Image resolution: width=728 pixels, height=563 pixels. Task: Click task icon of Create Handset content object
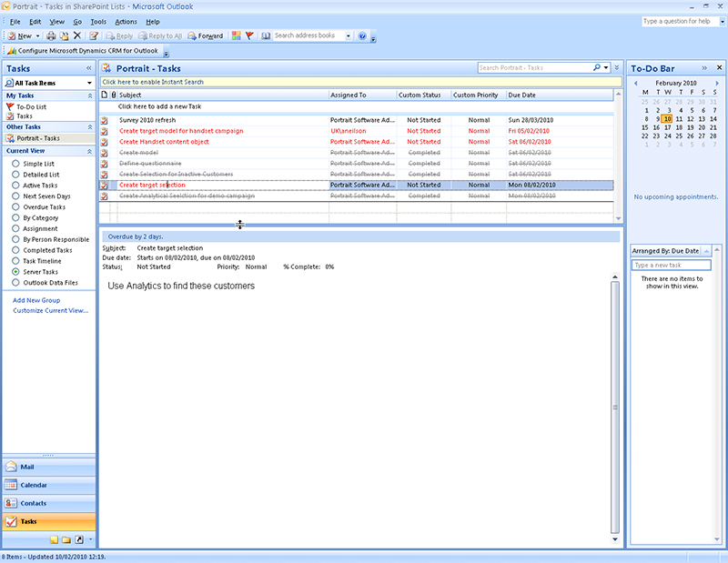click(x=105, y=142)
